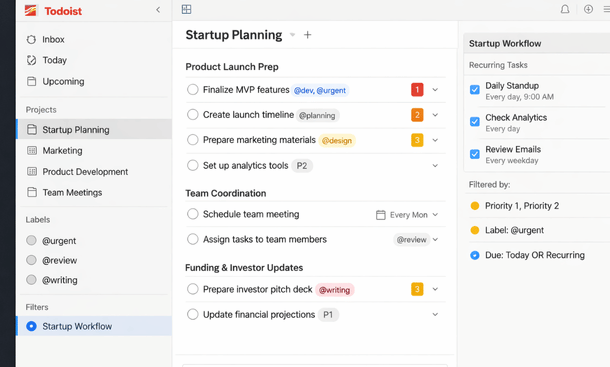The height and width of the screenshot is (367, 610).
Task: Expand Update financial projections chevron
Action: coord(435,314)
